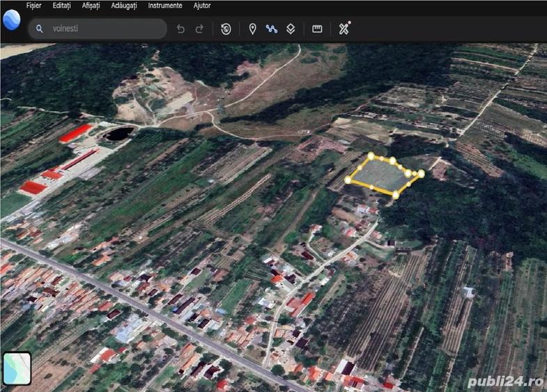547x392 pixels.
Task: Activate the ruler measure tool
Action: point(317,29)
